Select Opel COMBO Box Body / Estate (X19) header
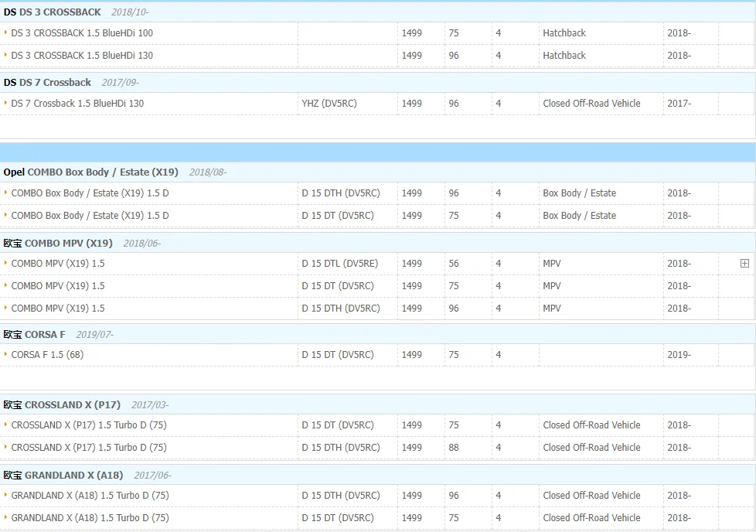756x532 pixels. (90, 172)
